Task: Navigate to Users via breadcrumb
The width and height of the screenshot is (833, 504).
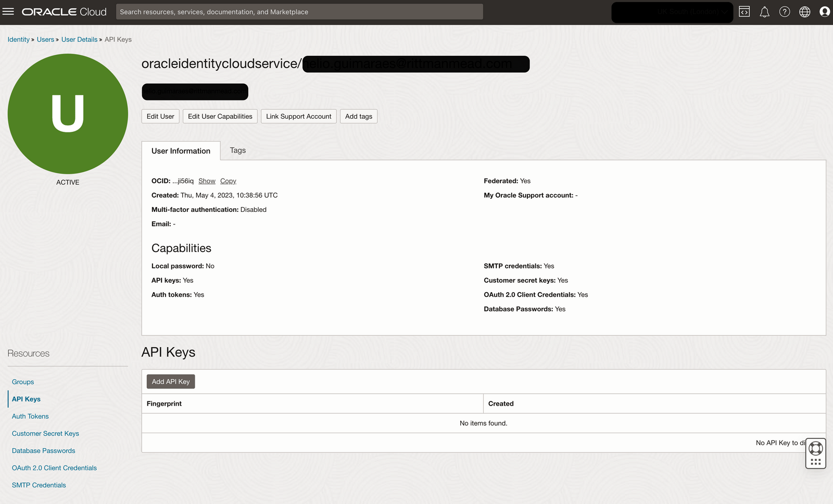Action: 45,39
